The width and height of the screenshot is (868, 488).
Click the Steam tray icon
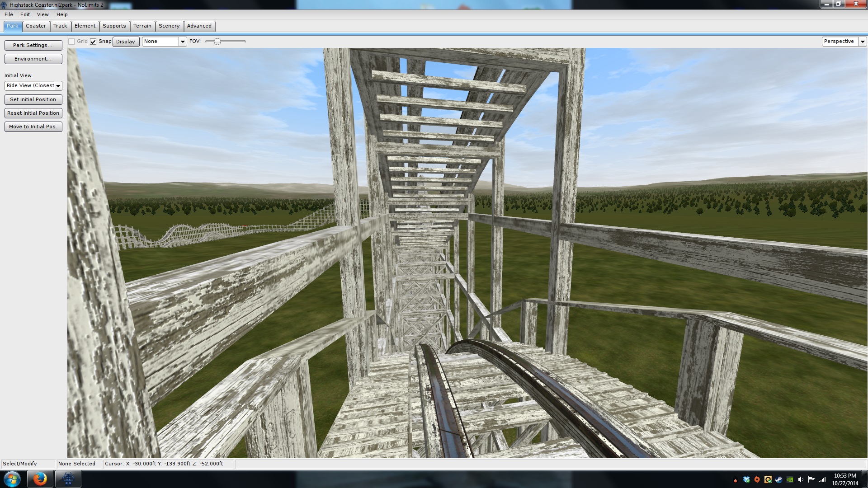pyautogui.click(x=779, y=479)
